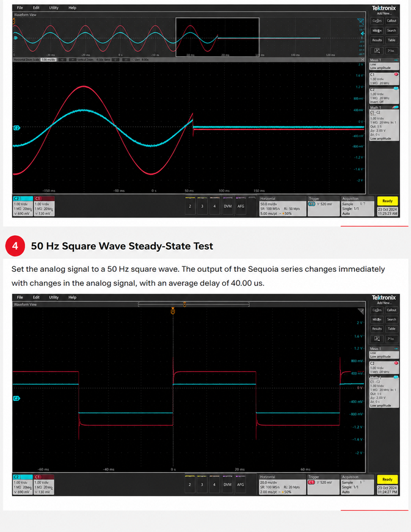Select C2 waveform handle in upper graticule
The height and width of the screenshot is (532, 411).
click(16, 128)
